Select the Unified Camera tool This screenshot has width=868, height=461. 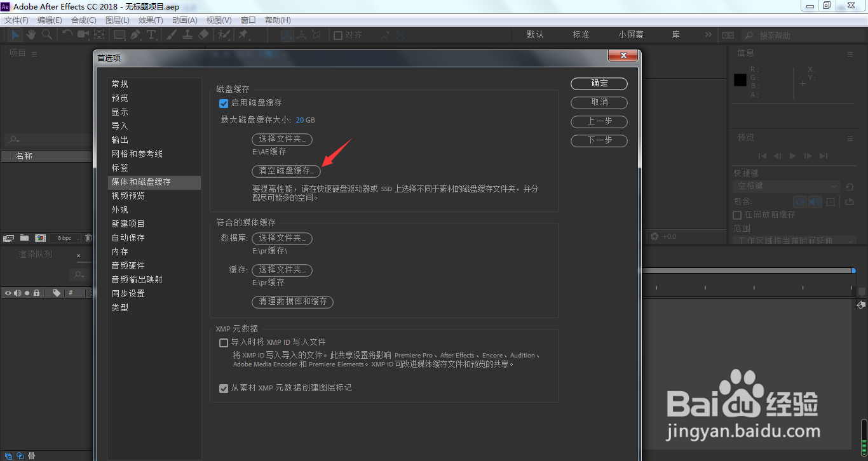(x=83, y=34)
